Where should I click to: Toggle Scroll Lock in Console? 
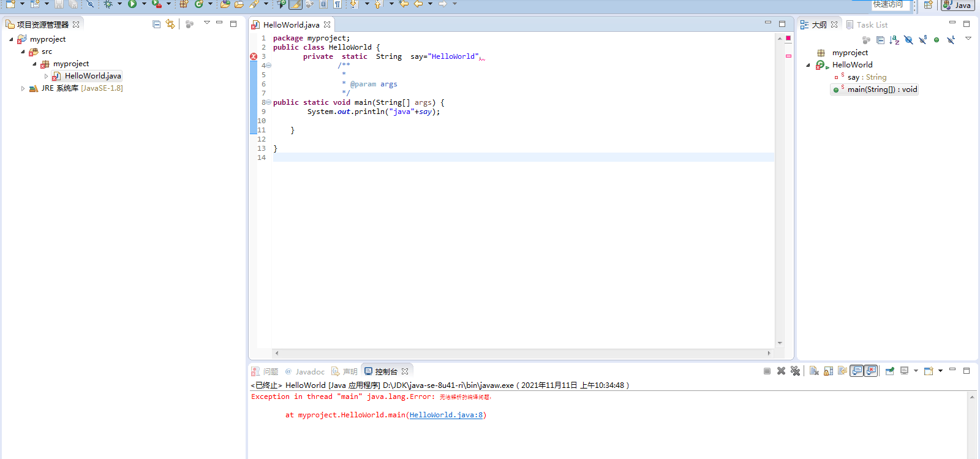[x=828, y=371]
